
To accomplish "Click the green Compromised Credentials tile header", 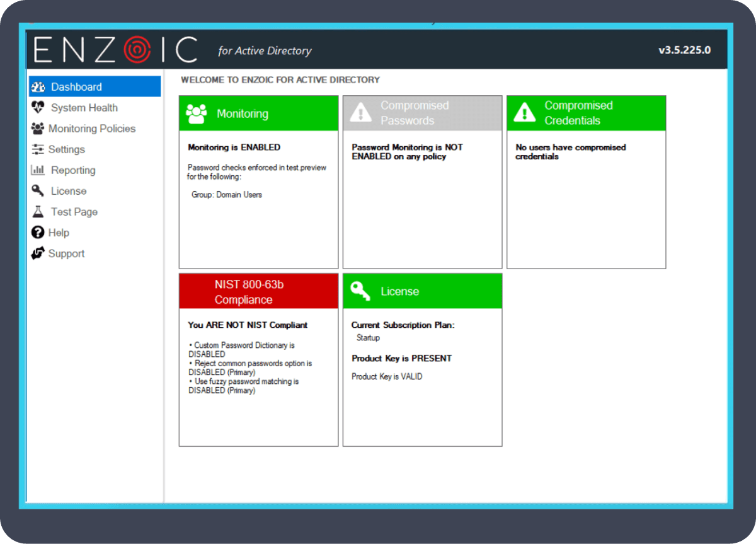I will [x=587, y=113].
